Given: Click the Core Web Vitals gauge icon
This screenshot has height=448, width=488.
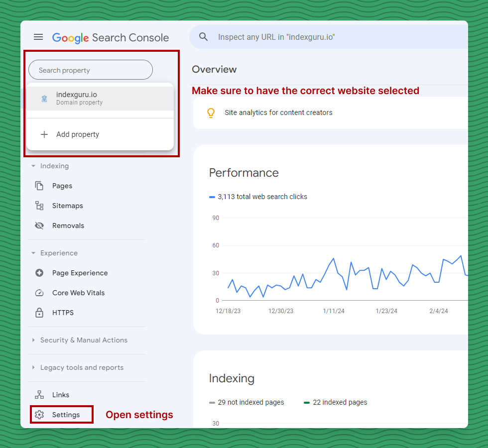Looking at the screenshot, I should coord(39,293).
